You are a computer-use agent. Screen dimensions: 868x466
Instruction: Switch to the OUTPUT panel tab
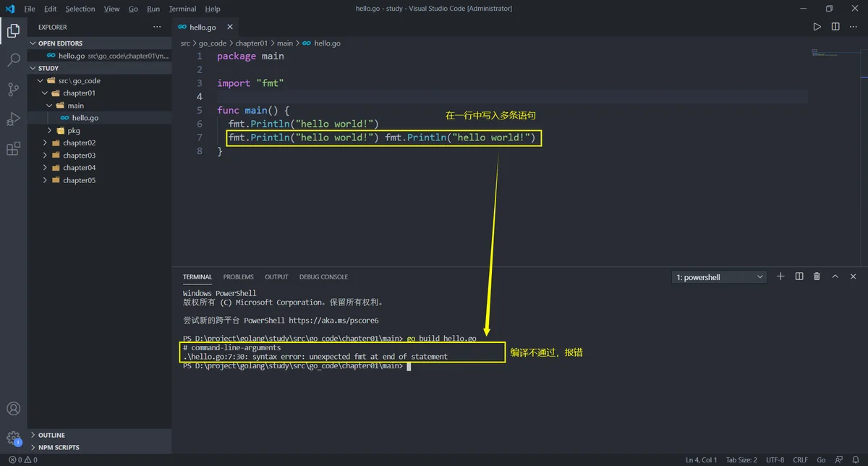pyautogui.click(x=276, y=277)
